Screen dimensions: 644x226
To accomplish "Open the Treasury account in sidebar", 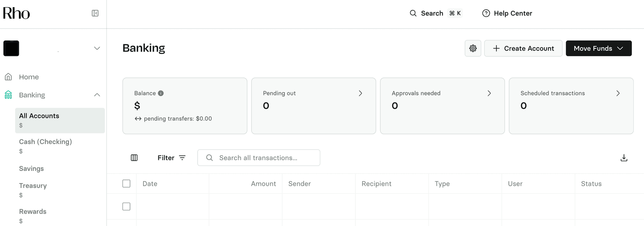I will coord(33,186).
